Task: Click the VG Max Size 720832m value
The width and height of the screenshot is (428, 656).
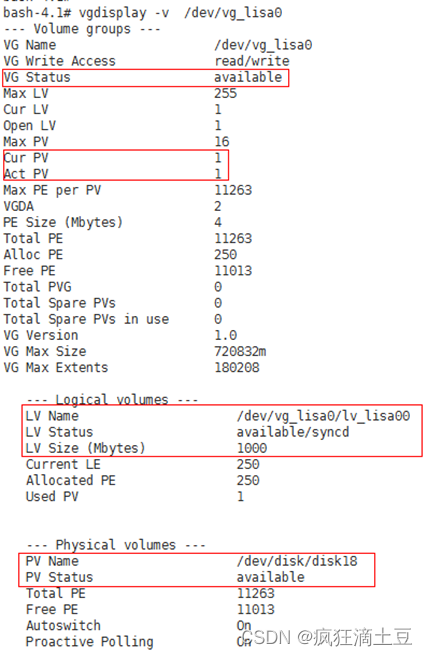Action: point(240,351)
